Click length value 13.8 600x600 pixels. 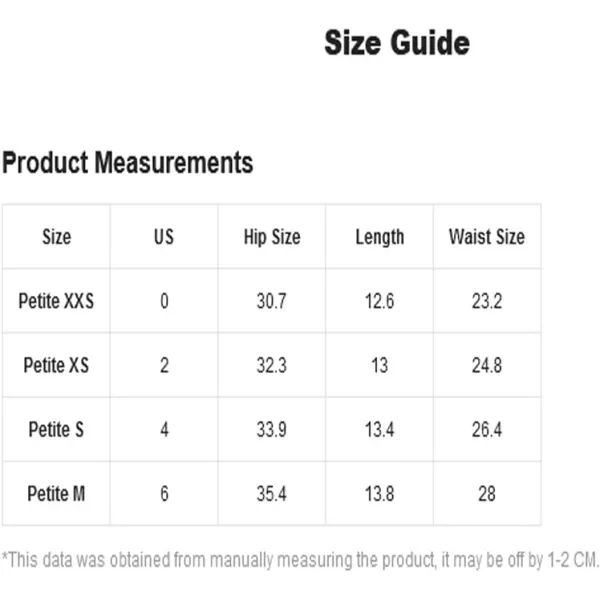click(x=379, y=494)
